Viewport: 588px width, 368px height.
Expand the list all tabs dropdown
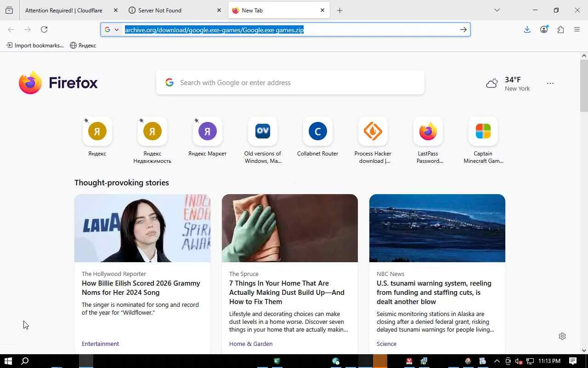[497, 10]
